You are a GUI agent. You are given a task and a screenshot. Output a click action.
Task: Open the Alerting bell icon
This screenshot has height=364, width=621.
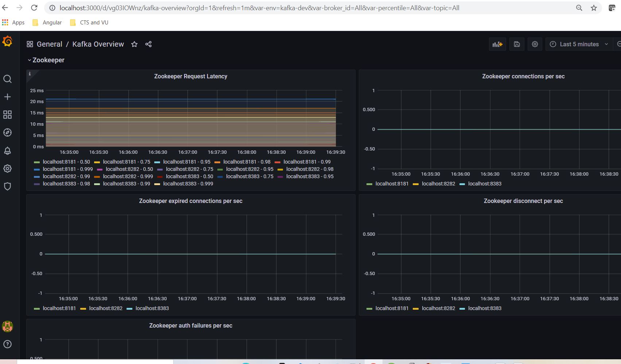click(x=7, y=150)
